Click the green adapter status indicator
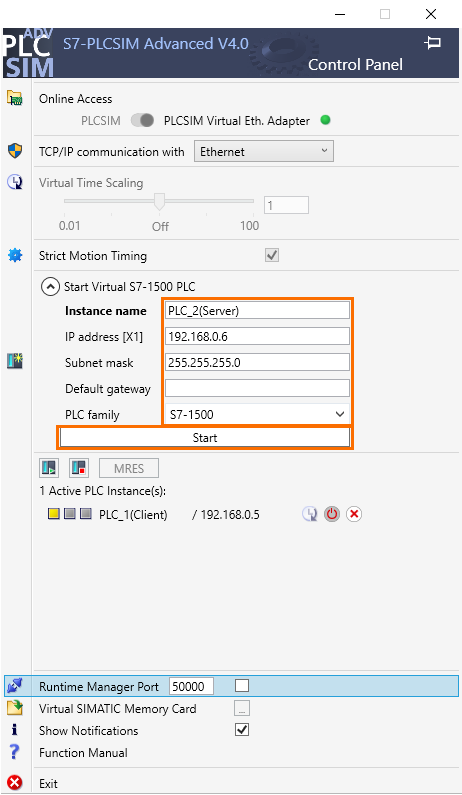 pyautogui.click(x=326, y=120)
